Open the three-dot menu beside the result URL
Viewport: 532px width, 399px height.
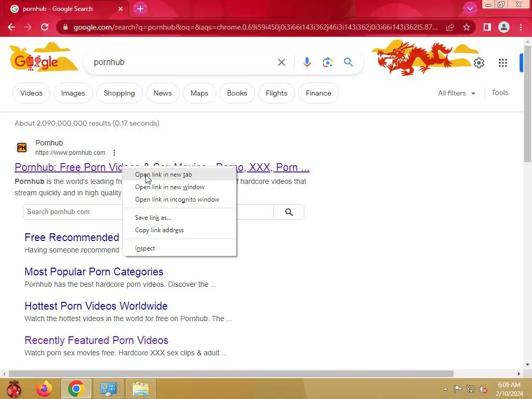pos(114,153)
